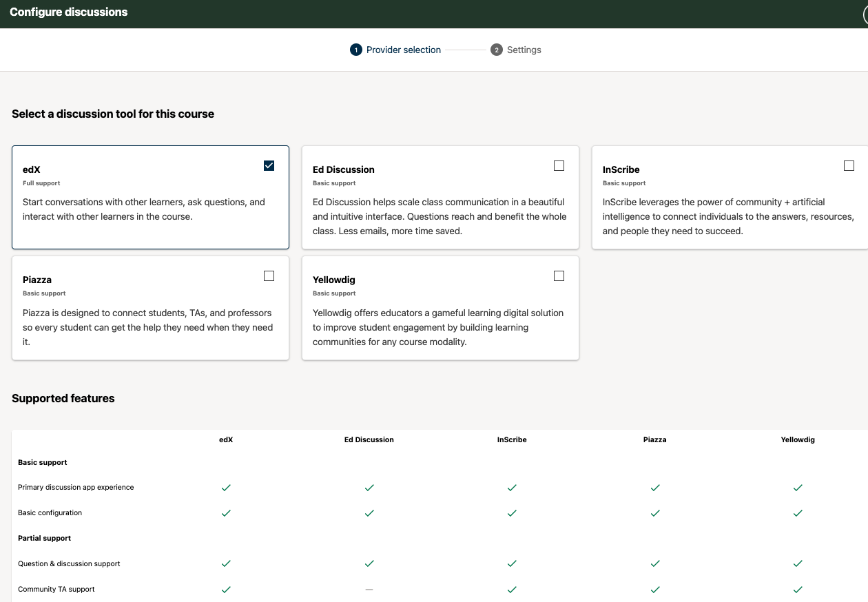Image resolution: width=868 pixels, height=602 pixels.
Task: Click the step 2 number circle
Action: pyautogui.click(x=496, y=50)
